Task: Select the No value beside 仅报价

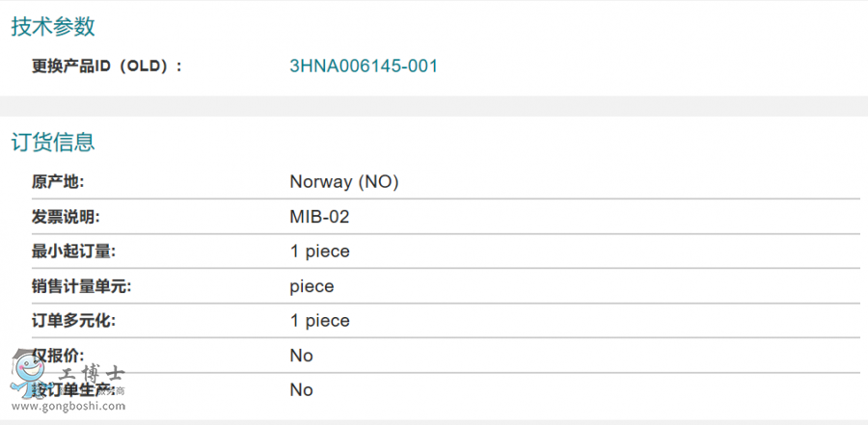Action: click(301, 356)
